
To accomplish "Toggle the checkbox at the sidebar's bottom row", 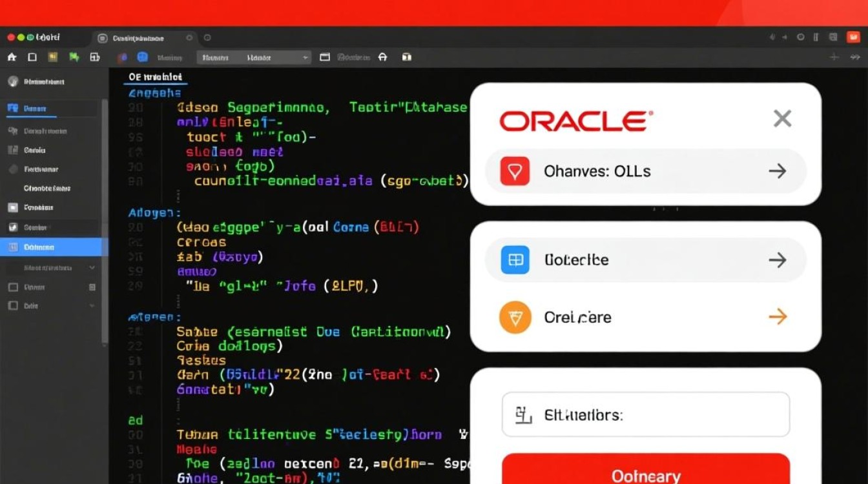I will [x=12, y=306].
